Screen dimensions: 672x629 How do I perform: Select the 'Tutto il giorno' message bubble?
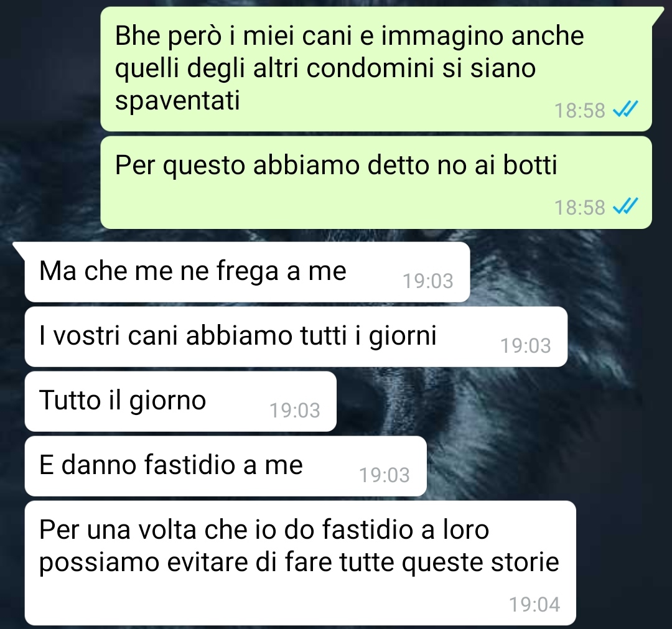180,401
